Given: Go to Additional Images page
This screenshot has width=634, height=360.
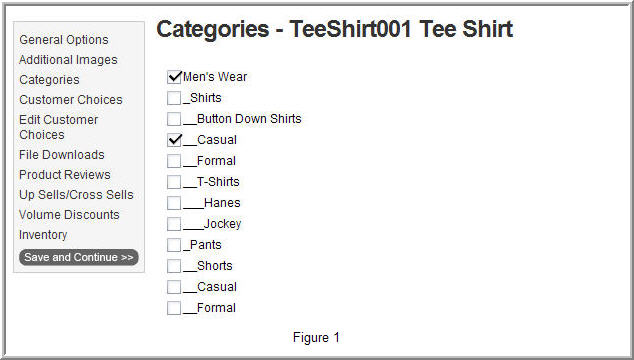Looking at the screenshot, I should (68, 60).
